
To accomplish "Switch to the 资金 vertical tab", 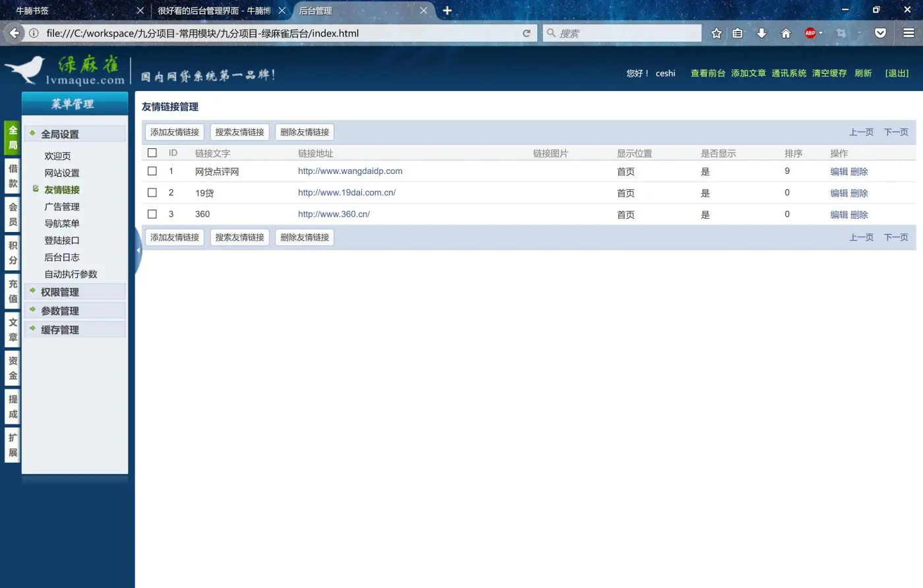I will pos(13,368).
